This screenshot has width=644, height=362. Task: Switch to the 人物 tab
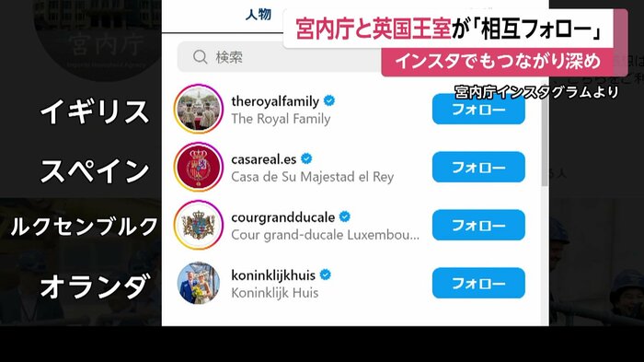click(259, 15)
